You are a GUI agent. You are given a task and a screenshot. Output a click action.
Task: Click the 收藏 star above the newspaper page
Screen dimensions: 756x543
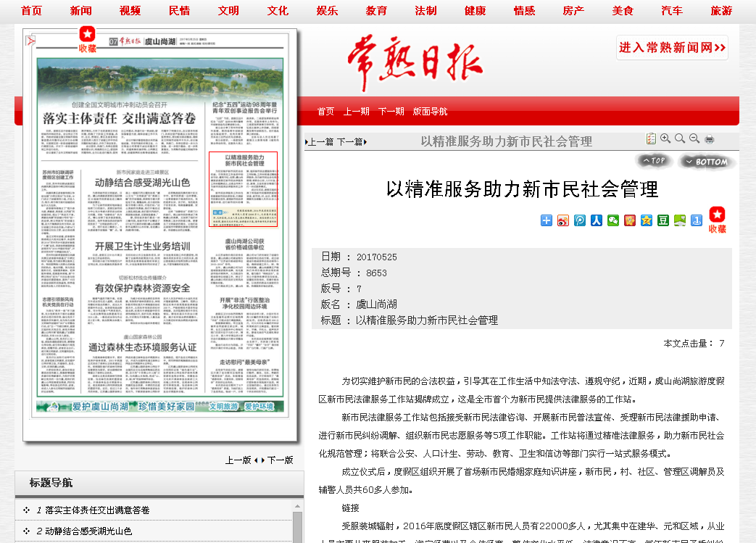point(87,39)
